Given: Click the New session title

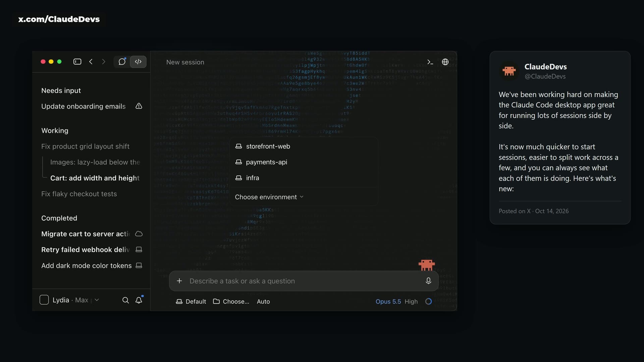Looking at the screenshot, I should coord(185,62).
